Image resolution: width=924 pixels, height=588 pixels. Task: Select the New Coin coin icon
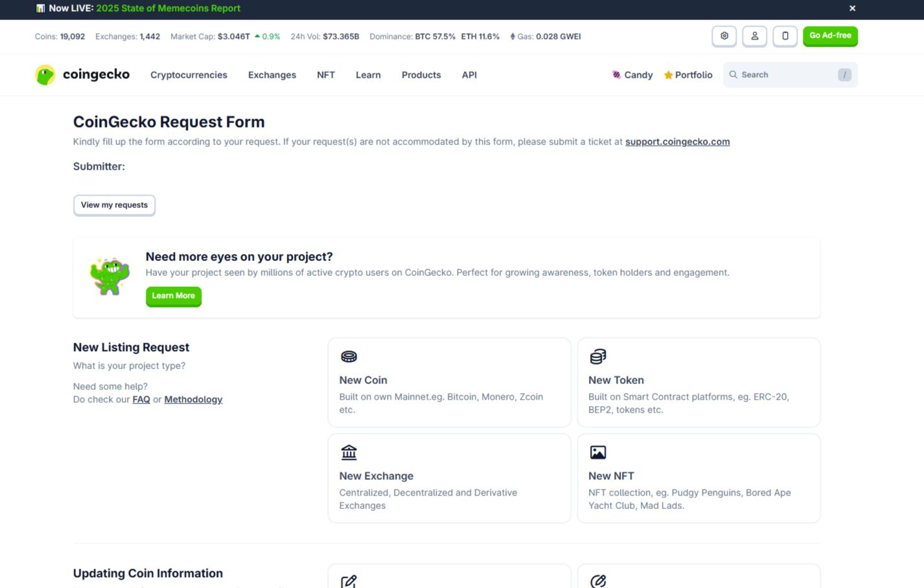[x=349, y=356]
